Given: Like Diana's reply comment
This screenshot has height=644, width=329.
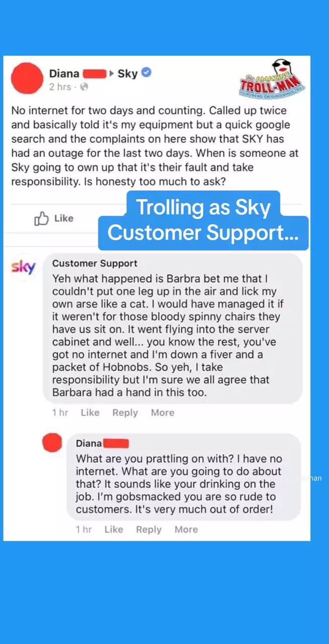Looking at the screenshot, I should pos(114,529).
